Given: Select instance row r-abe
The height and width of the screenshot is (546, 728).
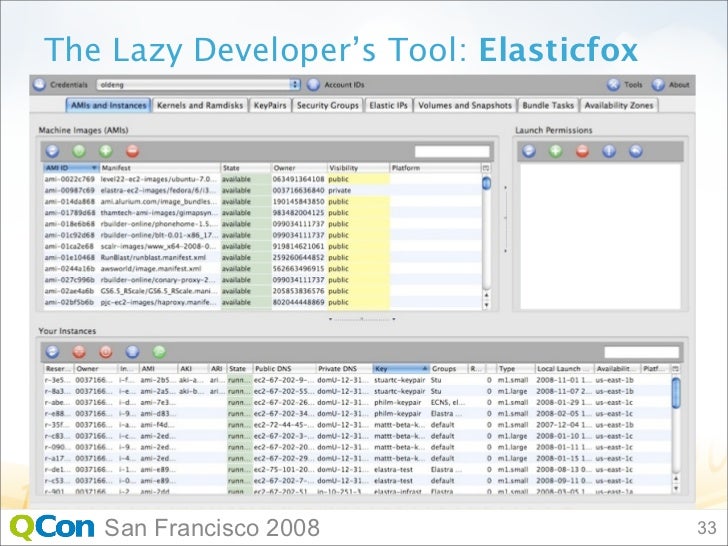Looking at the screenshot, I should click(x=358, y=403).
